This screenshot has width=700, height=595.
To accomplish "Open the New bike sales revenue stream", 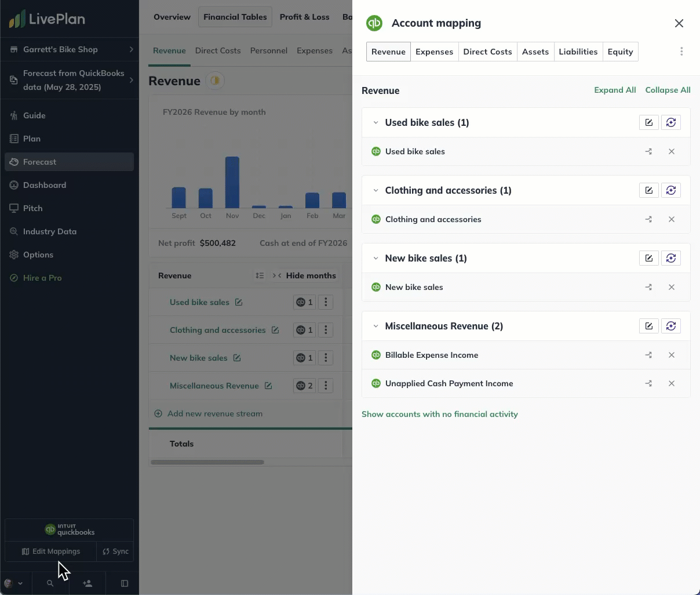I will [x=199, y=358].
